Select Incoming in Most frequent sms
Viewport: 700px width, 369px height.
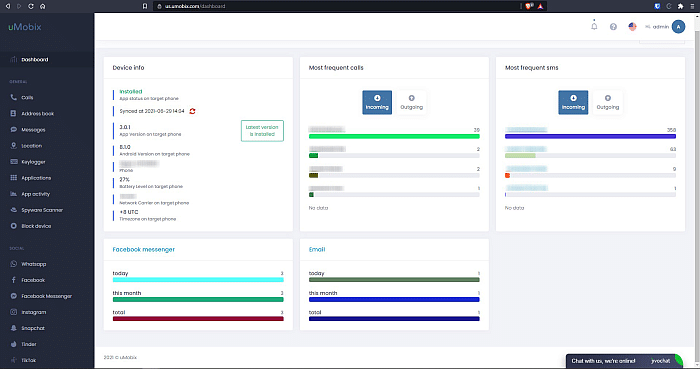(573, 102)
